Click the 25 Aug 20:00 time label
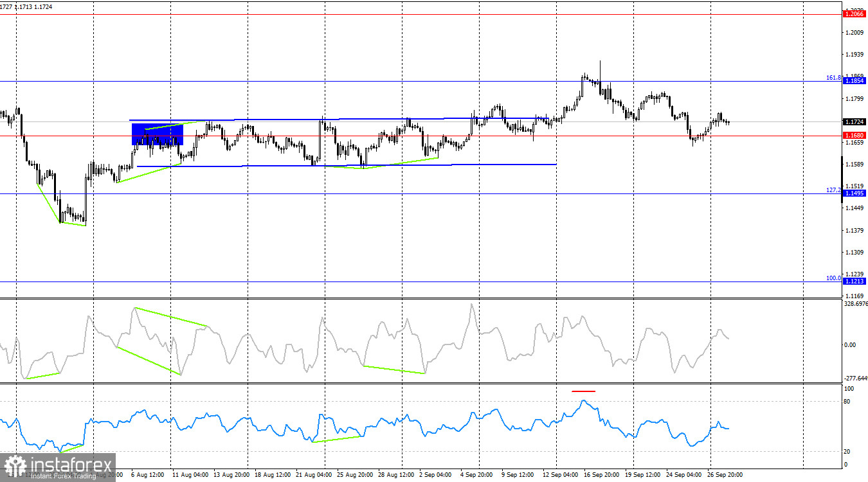 356,475
